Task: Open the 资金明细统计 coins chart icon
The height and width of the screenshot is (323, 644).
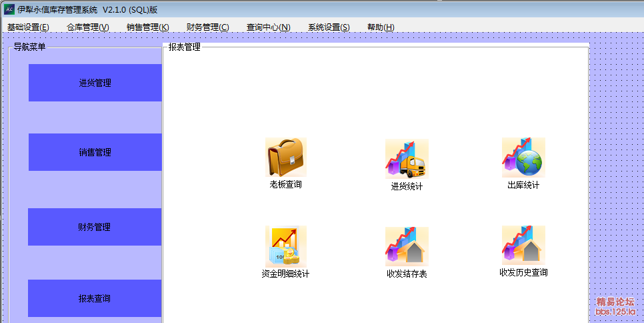Action: 286,245
